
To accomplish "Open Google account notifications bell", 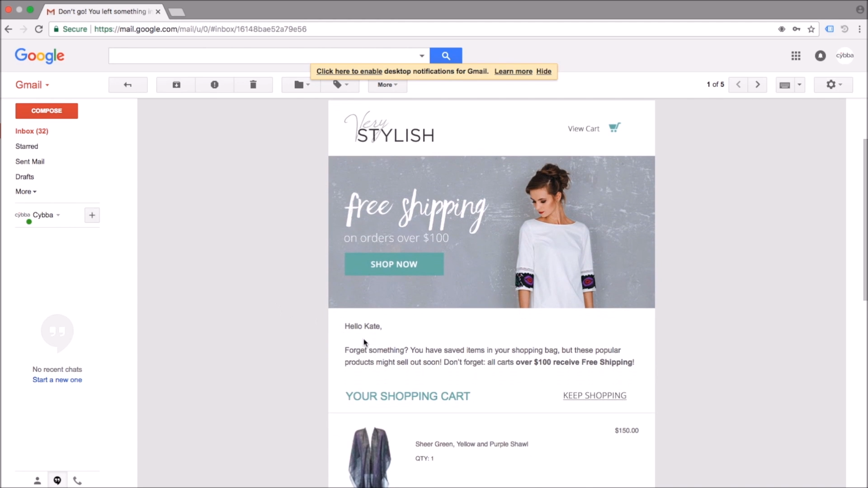I will click(820, 56).
